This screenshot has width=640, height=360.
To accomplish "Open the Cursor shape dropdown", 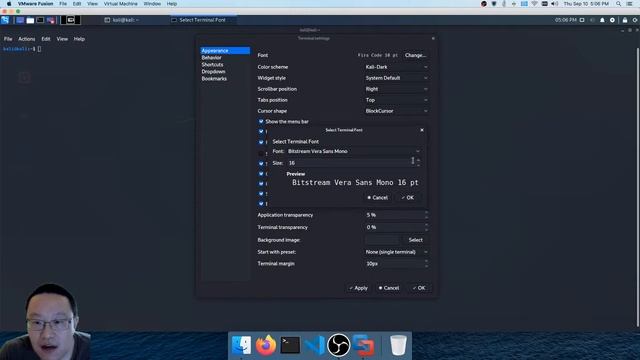I will point(396,111).
